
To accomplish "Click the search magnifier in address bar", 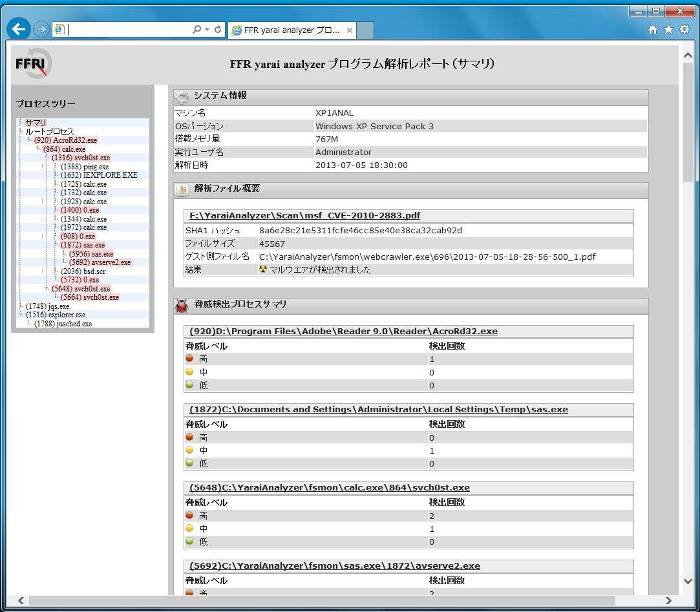I will (x=196, y=30).
